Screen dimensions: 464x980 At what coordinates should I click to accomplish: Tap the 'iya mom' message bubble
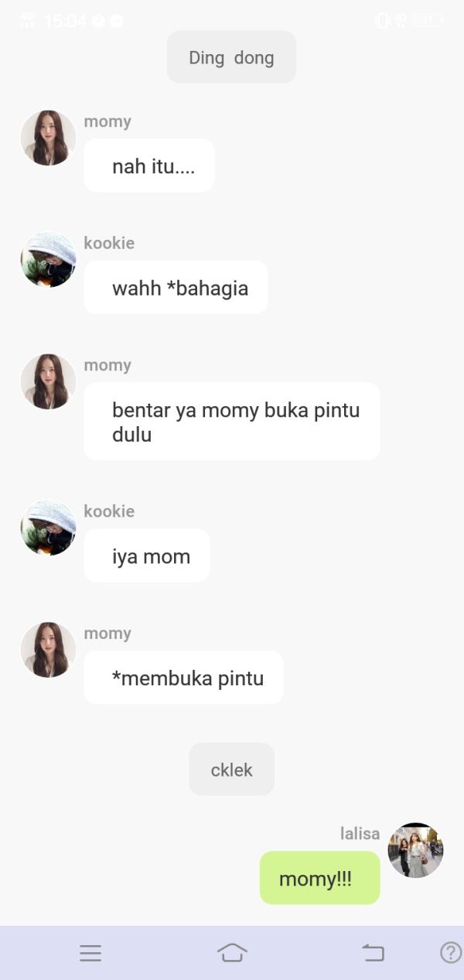click(147, 555)
